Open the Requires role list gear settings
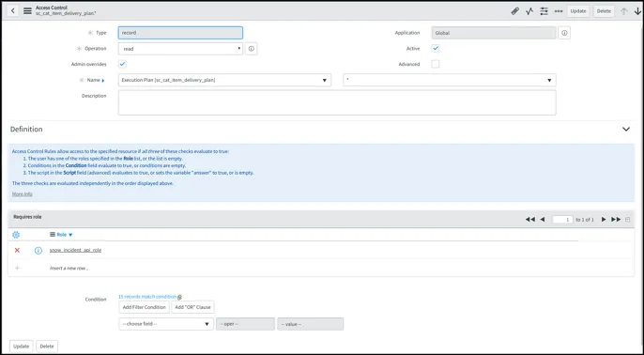The image size is (644, 355). 16,235
